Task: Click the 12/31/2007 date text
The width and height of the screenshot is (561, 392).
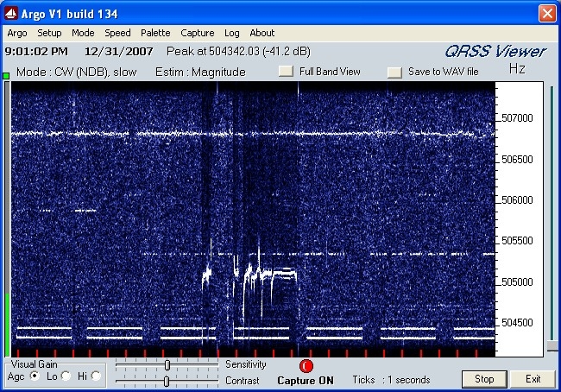Action: pyautogui.click(x=119, y=52)
